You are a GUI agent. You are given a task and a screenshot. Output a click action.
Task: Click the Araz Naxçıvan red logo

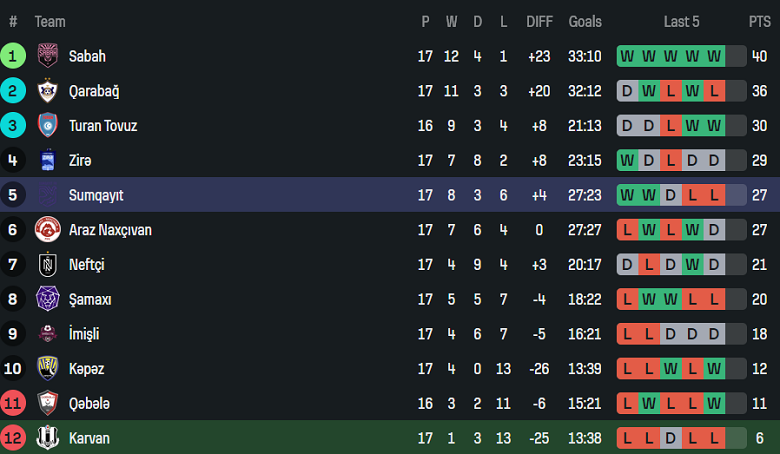(48, 229)
